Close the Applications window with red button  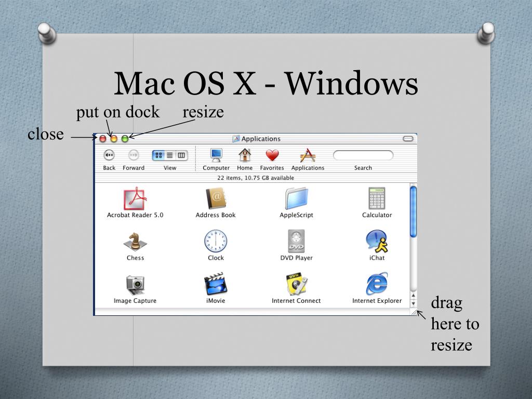point(103,139)
